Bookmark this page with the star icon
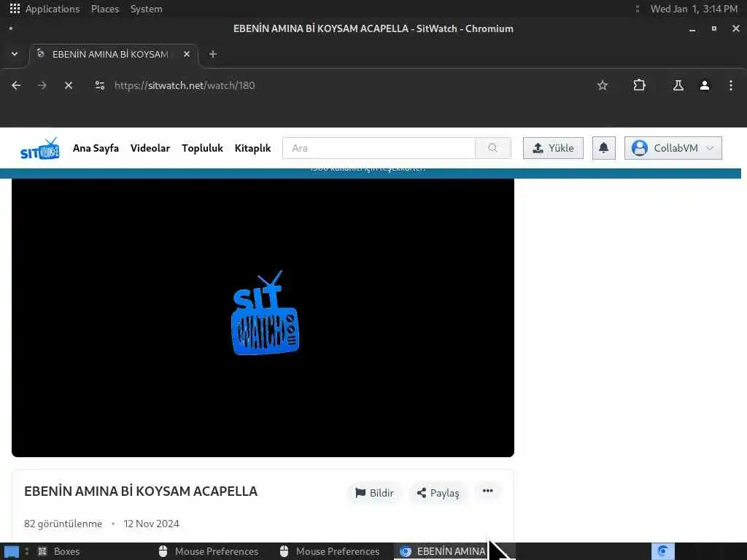This screenshot has width=747, height=560. click(603, 85)
